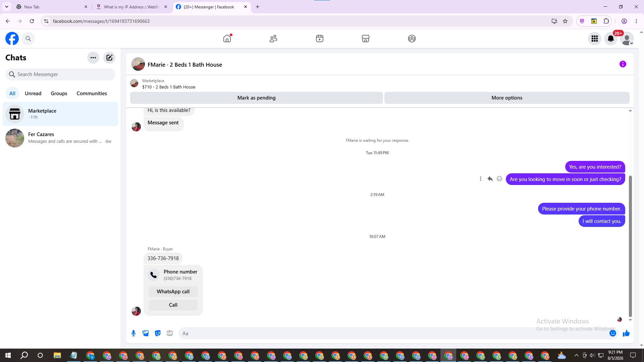
Task: Go back in browser history
Action: tap(8, 21)
